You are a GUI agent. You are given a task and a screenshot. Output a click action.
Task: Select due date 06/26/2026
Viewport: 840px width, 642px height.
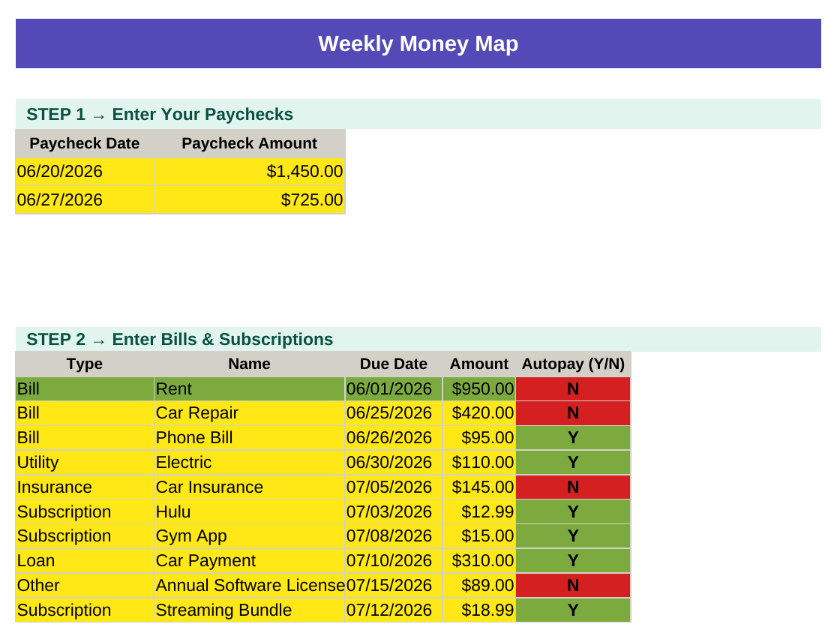click(394, 438)
